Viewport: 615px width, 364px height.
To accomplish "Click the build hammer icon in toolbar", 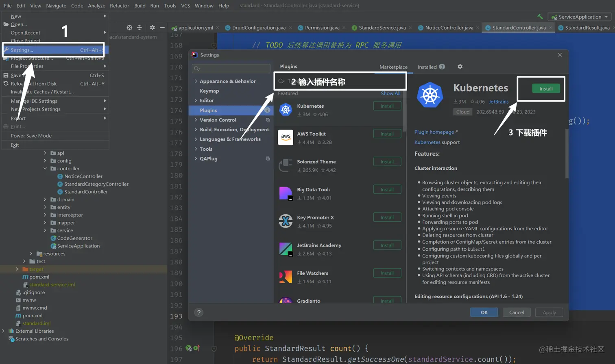I will click(x=540, y=17).
